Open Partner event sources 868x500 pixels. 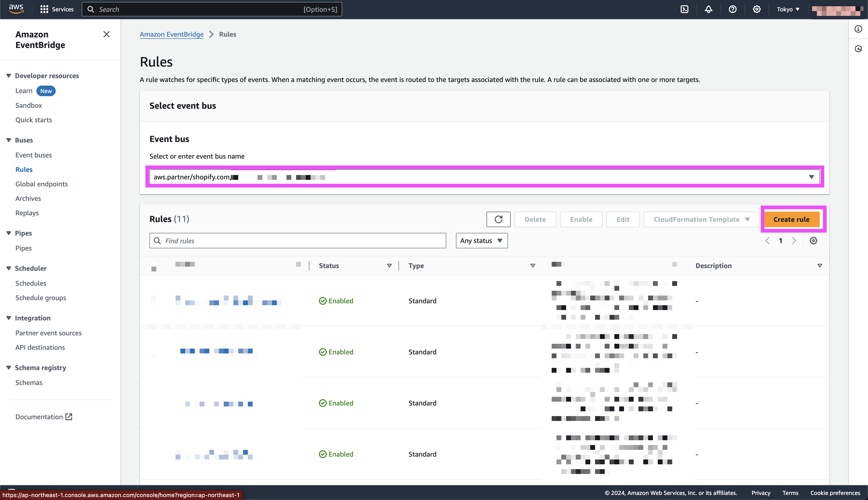point(48,333)
